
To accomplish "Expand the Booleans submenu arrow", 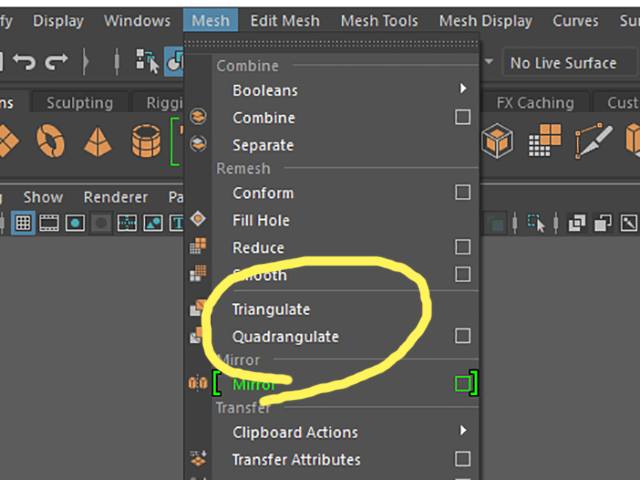I will 463,89.
